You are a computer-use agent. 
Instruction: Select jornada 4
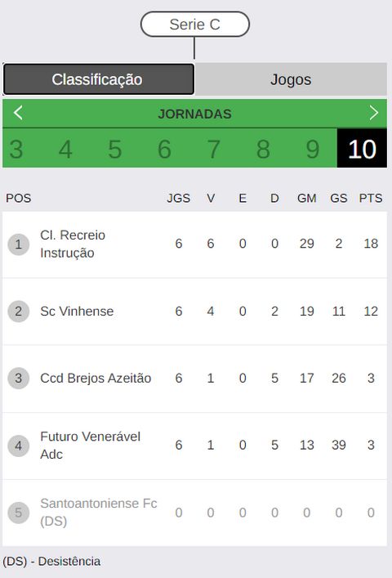point(65,149)
